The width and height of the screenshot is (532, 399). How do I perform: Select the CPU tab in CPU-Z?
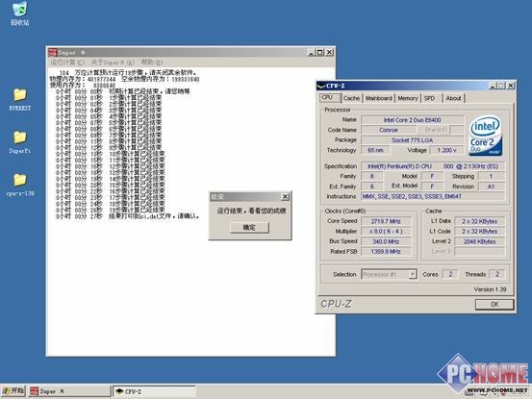tap(329, 98)
